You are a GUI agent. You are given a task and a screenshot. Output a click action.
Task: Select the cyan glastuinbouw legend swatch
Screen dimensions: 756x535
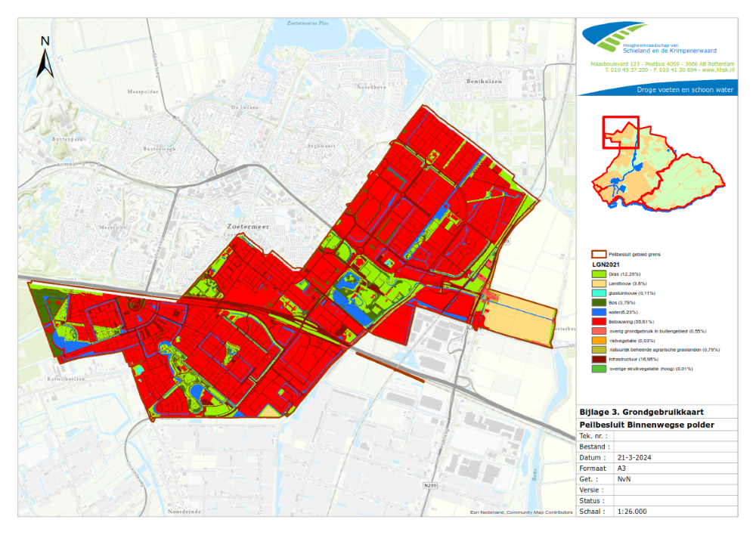pos(599,292)
